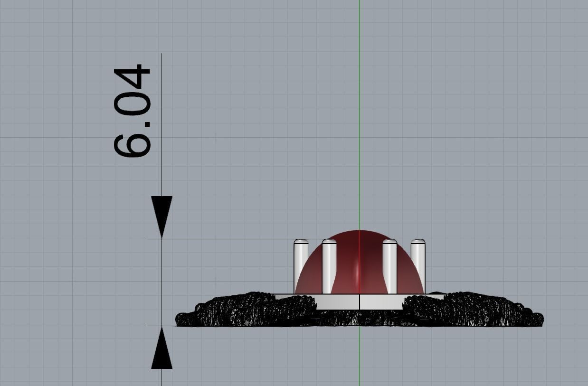588x386 pixels.
Task: Select the 6.04 dimension text
Action: [x=132, y=111]
